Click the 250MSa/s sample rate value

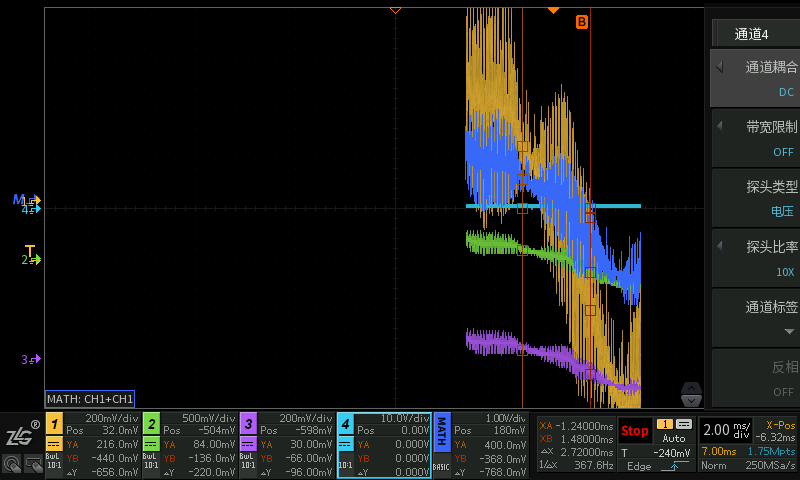click(770, 465)
